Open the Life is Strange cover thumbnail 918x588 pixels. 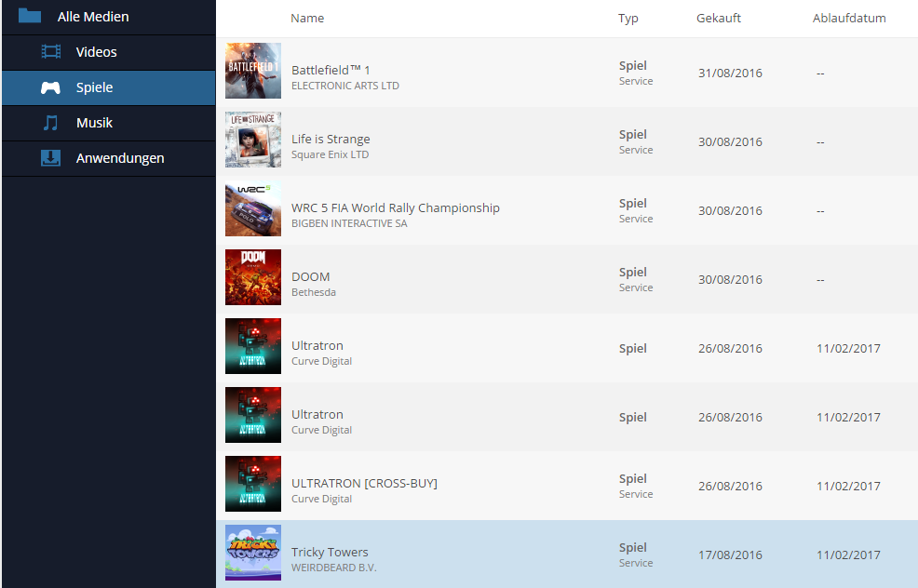(253, 140)
